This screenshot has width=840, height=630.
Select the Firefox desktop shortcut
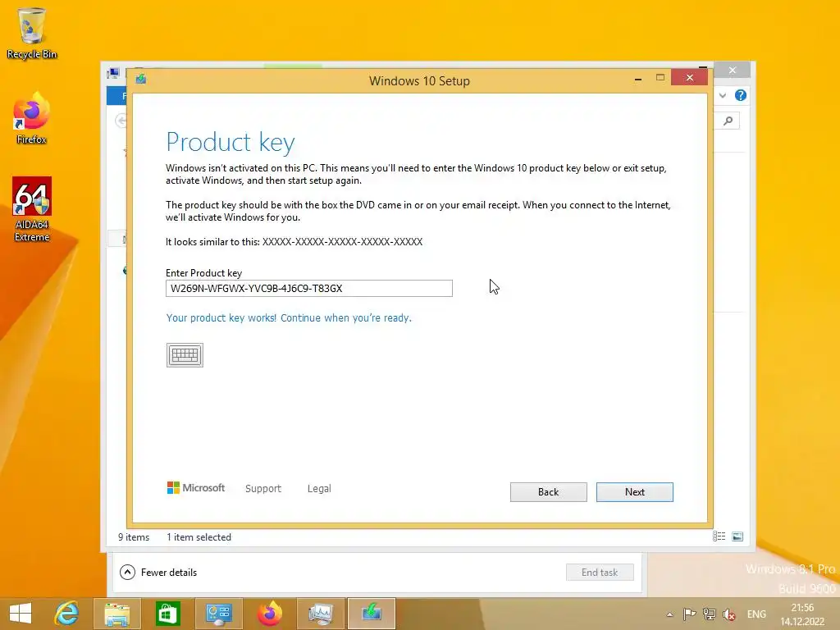click(32, 118)
